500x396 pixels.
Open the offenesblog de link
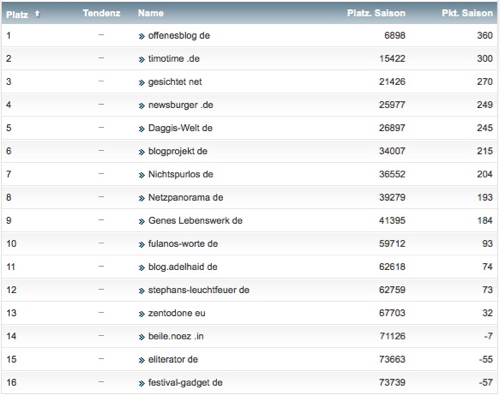tap(179, 36)
